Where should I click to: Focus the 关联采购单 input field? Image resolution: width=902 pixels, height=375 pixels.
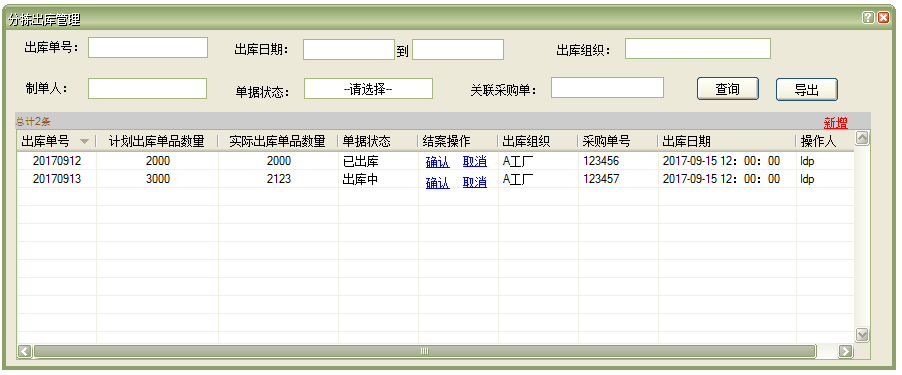607,87
